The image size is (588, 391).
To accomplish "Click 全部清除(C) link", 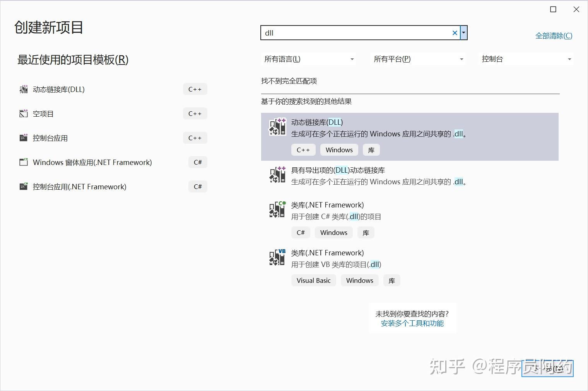I will click(554, 35).
